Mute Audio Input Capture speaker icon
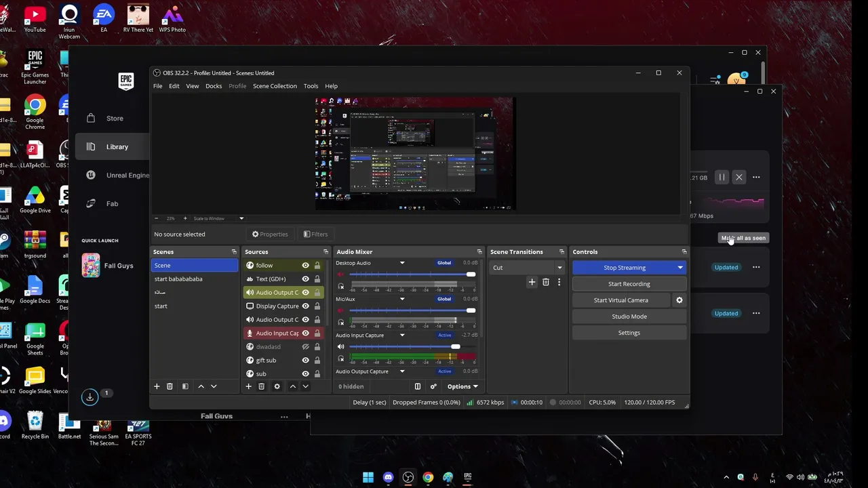868x488 pixels. point(340,346)
